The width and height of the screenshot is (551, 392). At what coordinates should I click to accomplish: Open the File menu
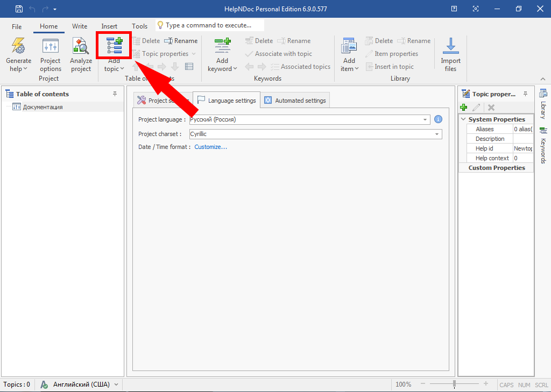tap(17, 26)
